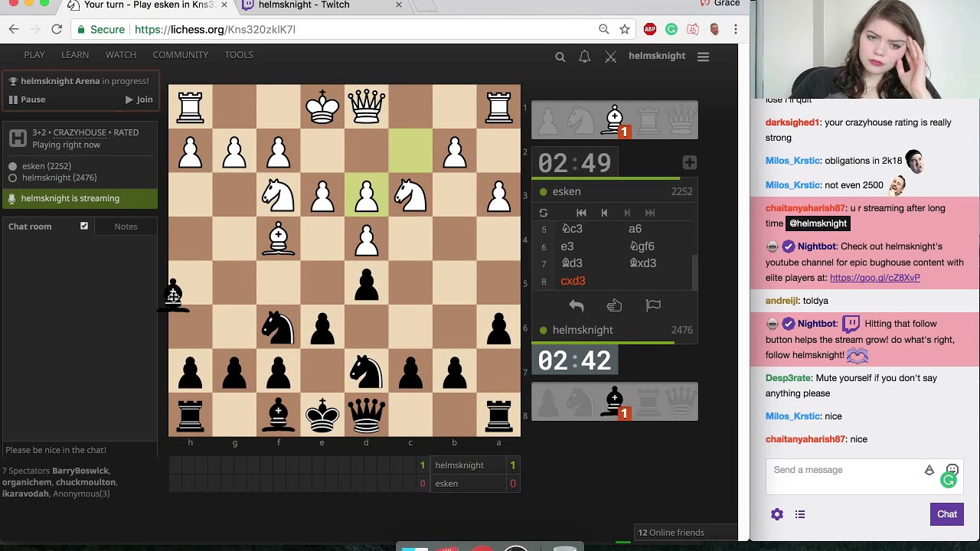980x551 pixels.
Task: Open spectator BarryBoswick's profile
Action: click(80, 471)
